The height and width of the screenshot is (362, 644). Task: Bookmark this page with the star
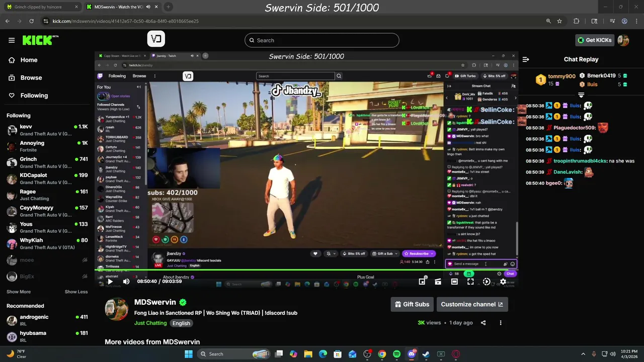(x=559, y=21)
